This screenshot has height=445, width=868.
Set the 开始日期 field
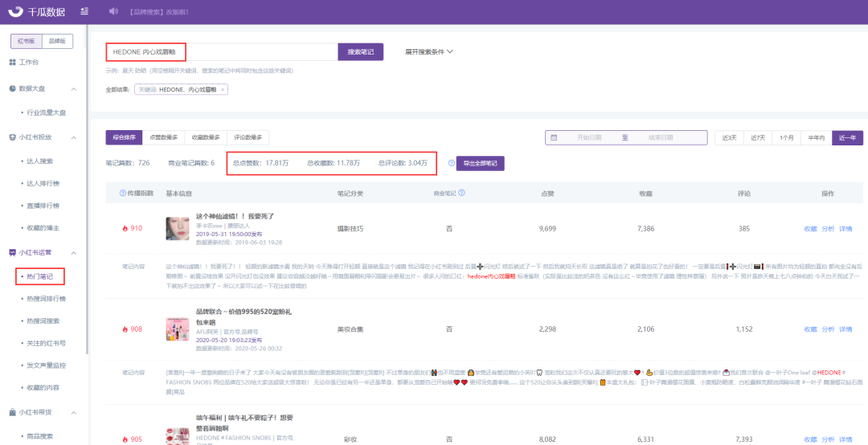[589, 138]
